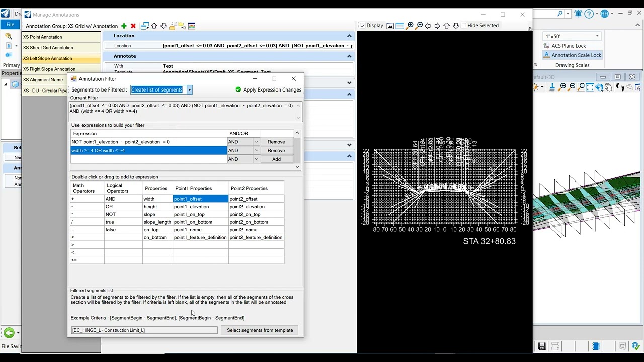Click the green back arrow at bottom left
The image size is (644, 362).
[x=9, y=332]
